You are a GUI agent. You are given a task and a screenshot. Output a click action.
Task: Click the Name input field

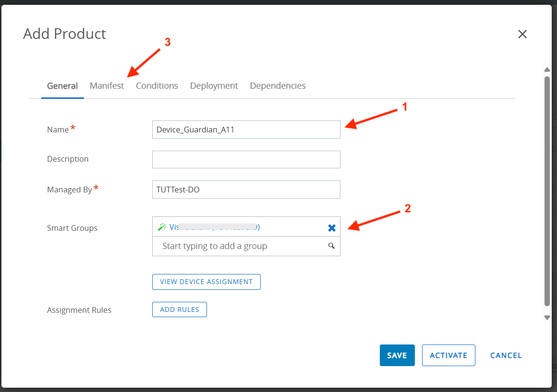246,130
